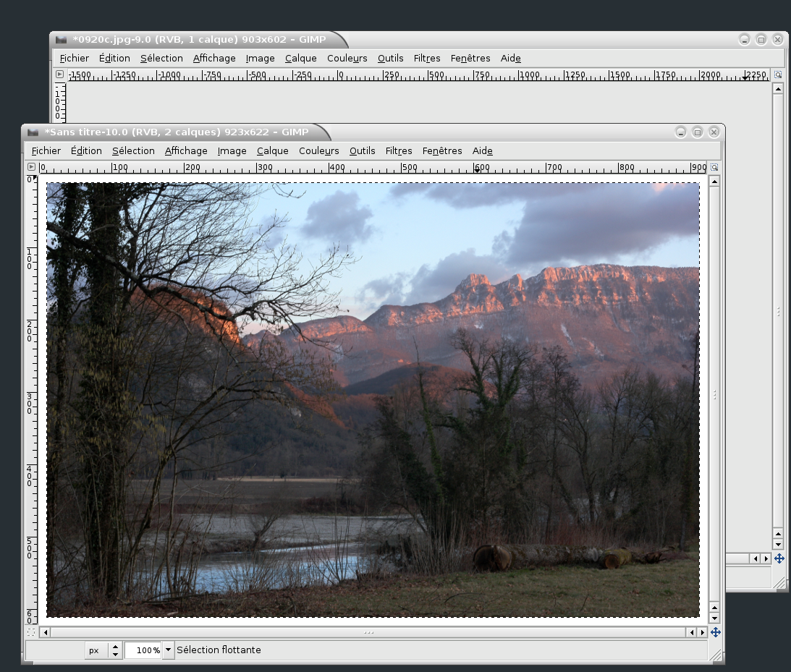
Task: Click zoom-on-resize magnifier icon in 0920c.jpg window
Action: (778, 75)
